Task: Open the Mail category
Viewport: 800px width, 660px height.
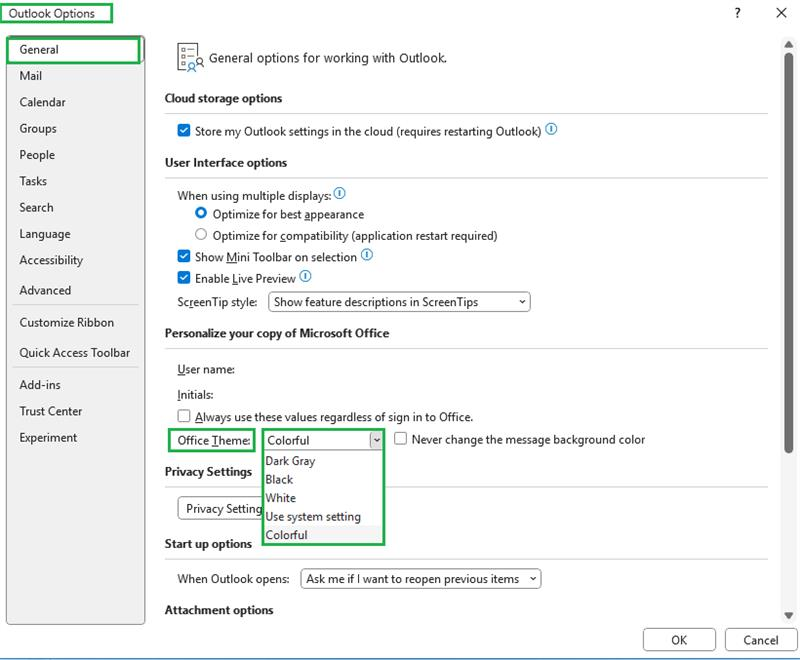Action: 74,76
